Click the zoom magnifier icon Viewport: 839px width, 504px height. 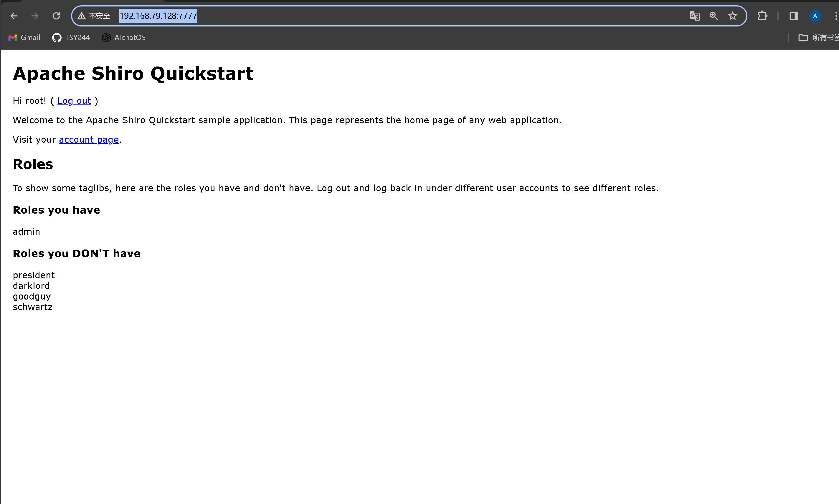(x=714, y=16)
